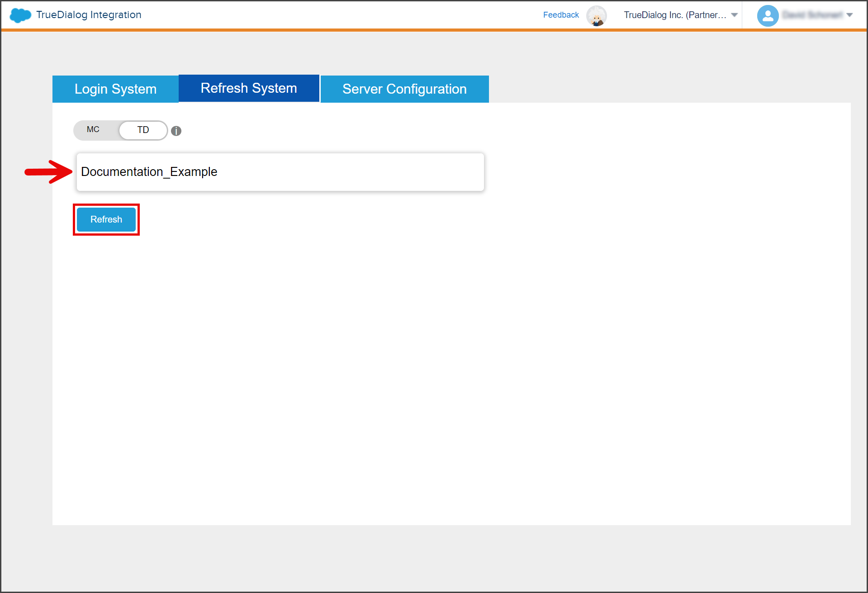
Task: Open the Feedback link
Action: click(561, 15)
